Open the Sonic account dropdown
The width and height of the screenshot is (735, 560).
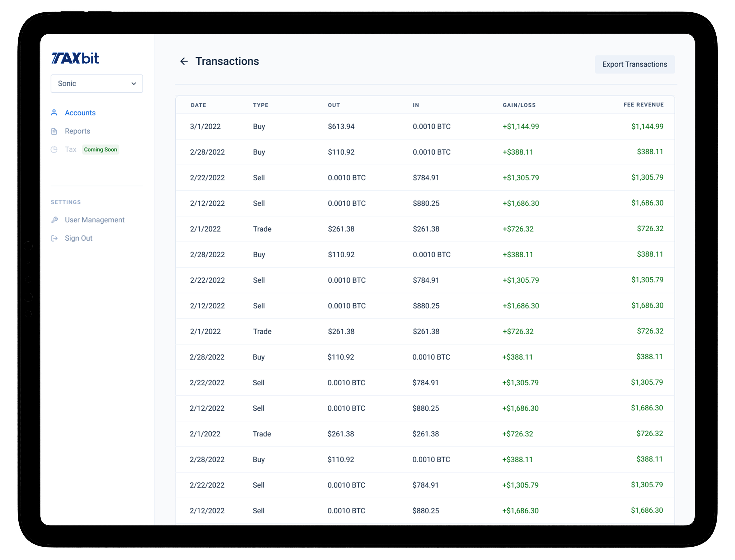(97, 84)
